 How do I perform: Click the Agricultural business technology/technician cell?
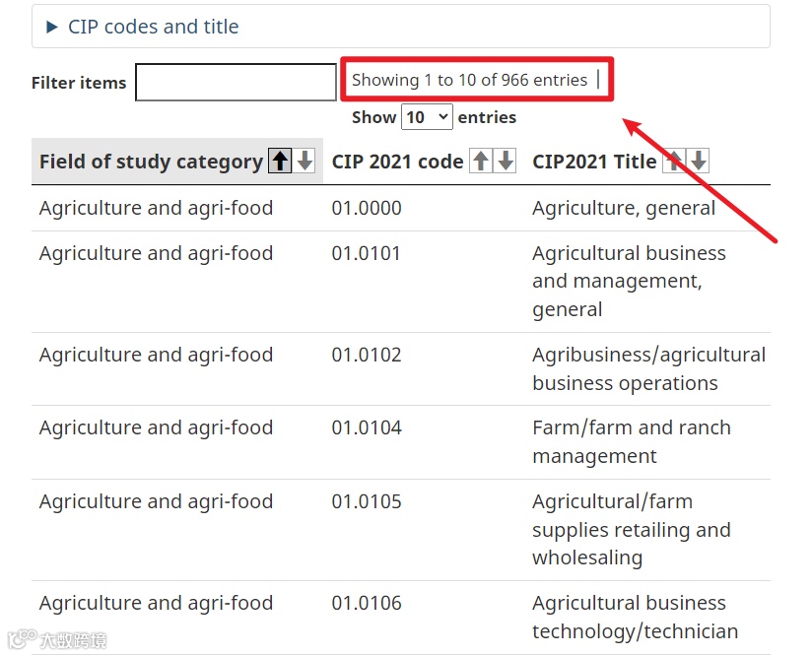point(635,617)
